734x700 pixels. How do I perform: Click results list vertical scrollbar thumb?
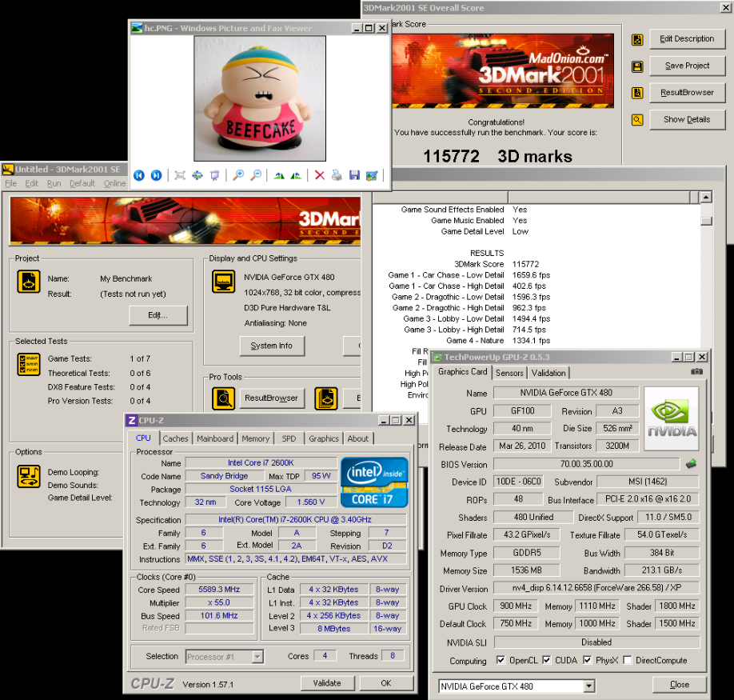706,221
